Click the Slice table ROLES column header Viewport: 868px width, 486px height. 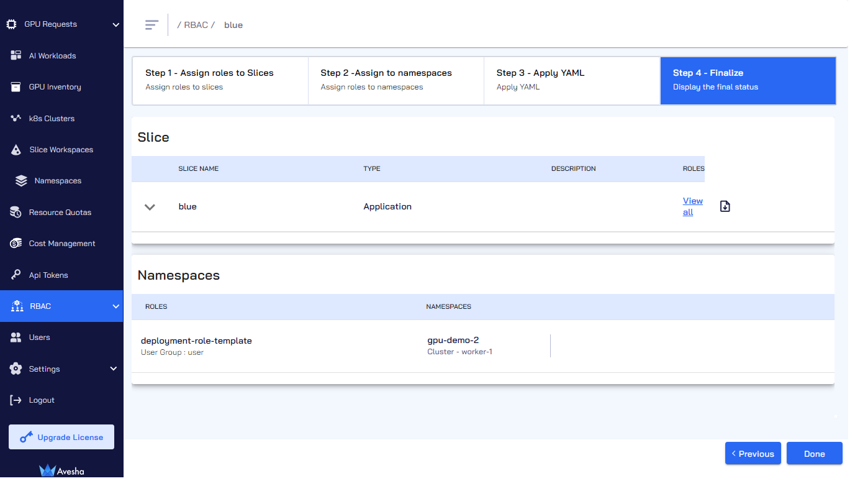point(694,169)
